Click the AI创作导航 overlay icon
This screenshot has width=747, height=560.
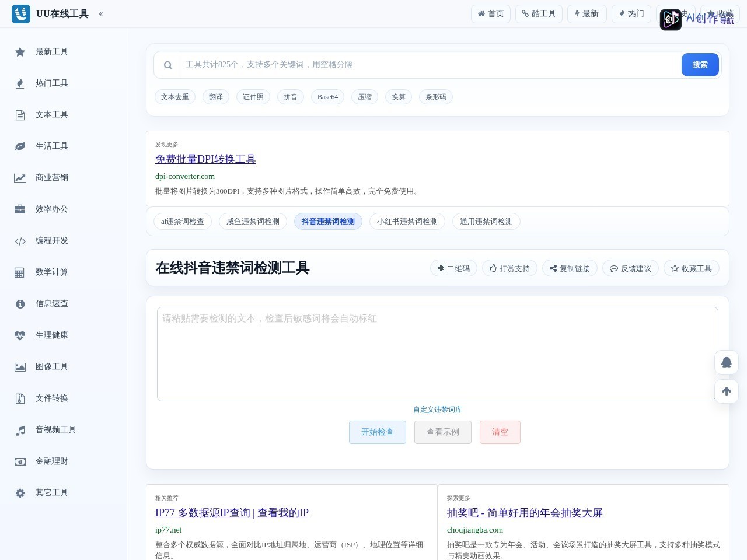(671, 19)
